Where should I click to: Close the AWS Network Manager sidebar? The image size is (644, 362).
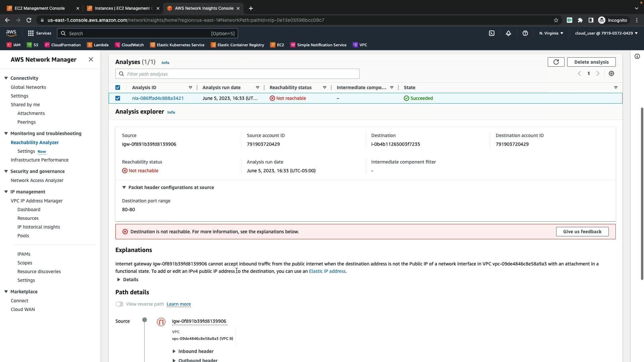[91, 59]
